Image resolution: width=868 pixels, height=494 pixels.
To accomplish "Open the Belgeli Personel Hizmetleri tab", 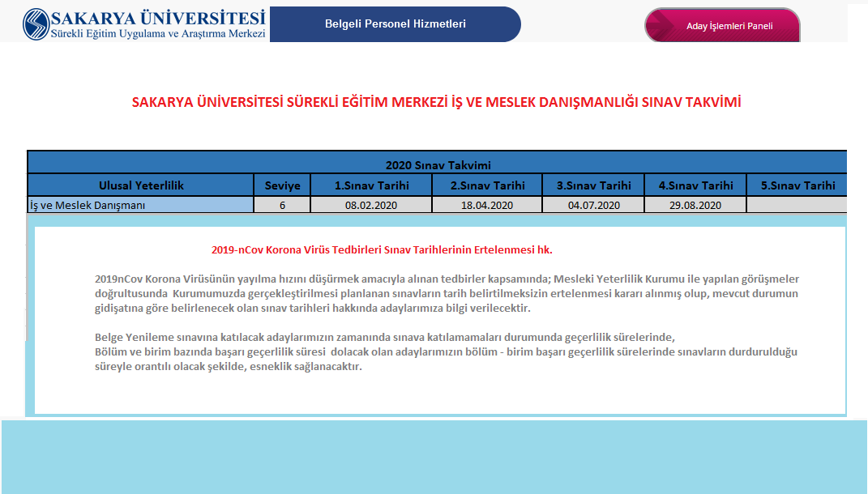I will tap(396, 24).
